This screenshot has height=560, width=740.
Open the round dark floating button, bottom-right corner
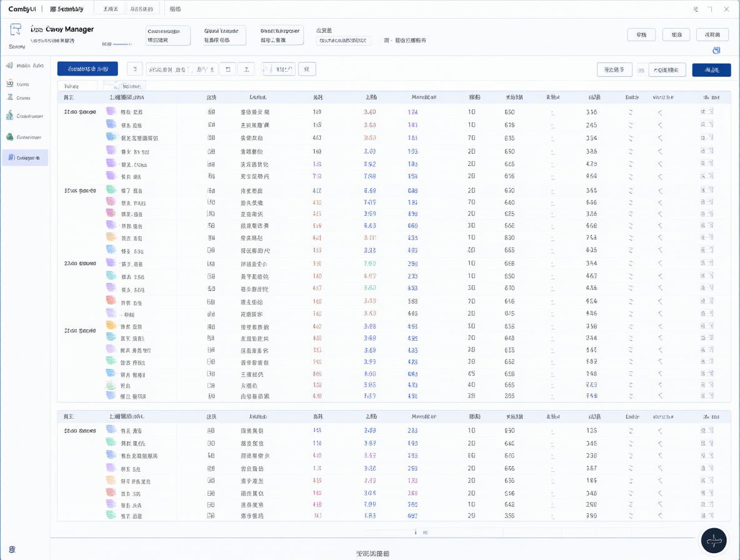(x=714, y=540)
